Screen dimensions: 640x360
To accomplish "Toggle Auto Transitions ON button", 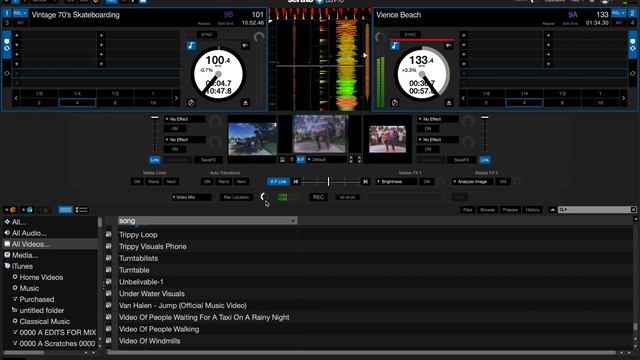I will coord(207,181).
